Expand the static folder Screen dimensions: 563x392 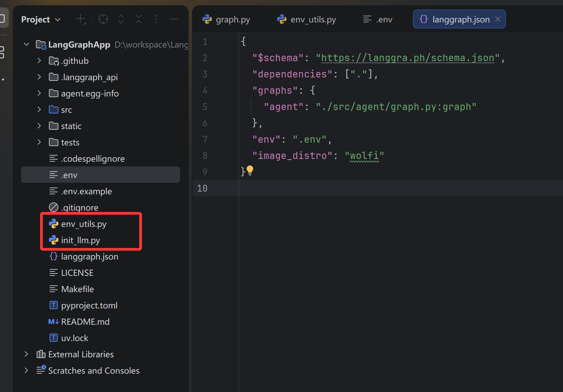tap(39, 126)
